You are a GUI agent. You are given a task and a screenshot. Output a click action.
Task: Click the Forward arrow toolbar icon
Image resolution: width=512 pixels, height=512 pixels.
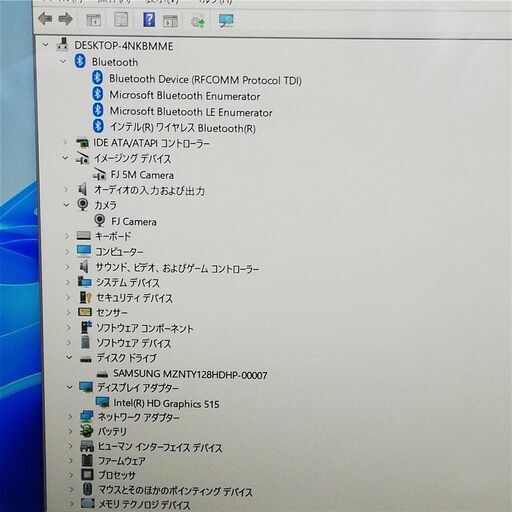pos(66,19)
